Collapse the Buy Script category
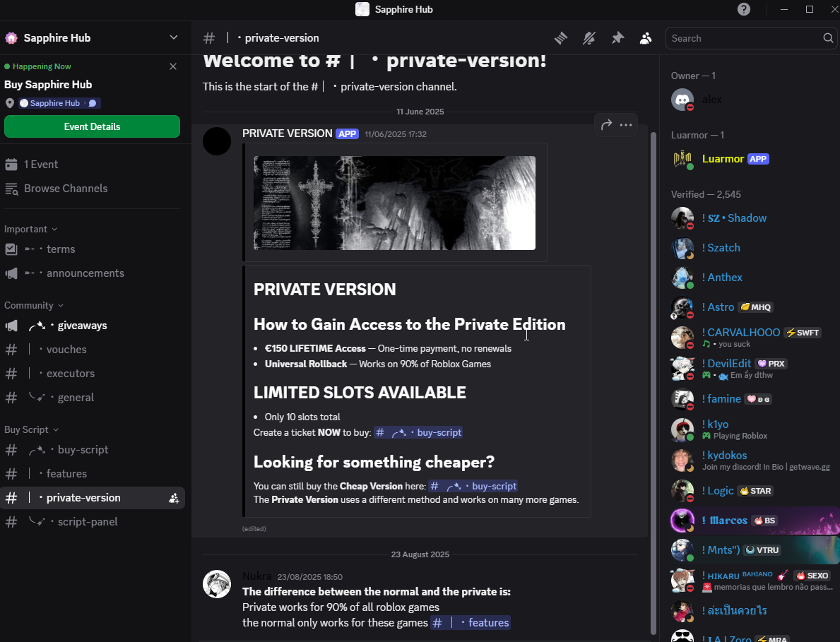The image size is (840, 642). tap(31, 429)
